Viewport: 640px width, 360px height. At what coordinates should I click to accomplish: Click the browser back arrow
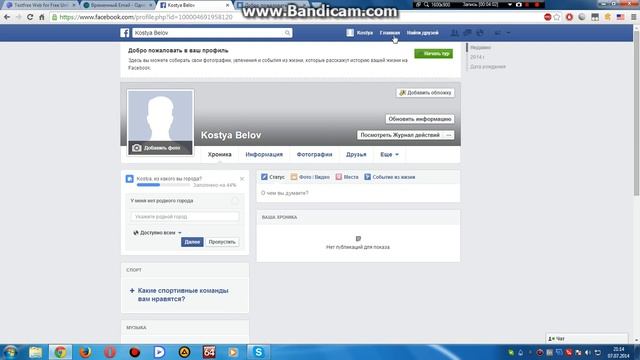point(7,17)
